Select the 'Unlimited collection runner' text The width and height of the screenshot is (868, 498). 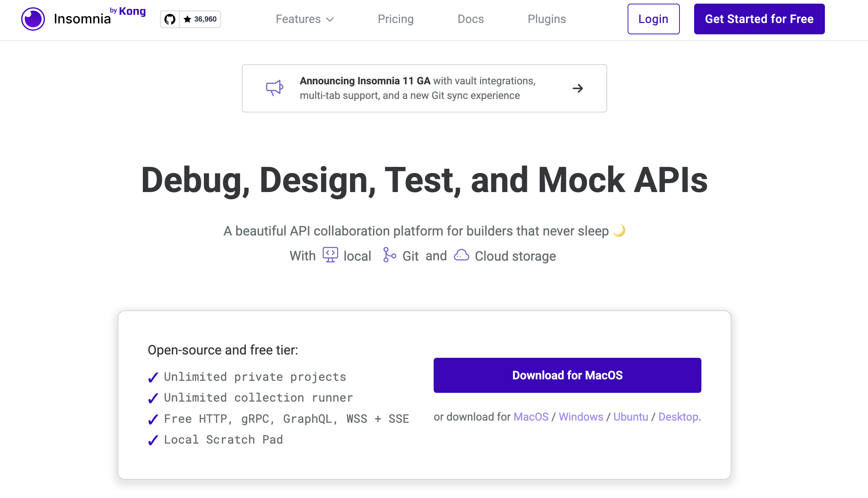pyautogui.click(x=259, y=398)
